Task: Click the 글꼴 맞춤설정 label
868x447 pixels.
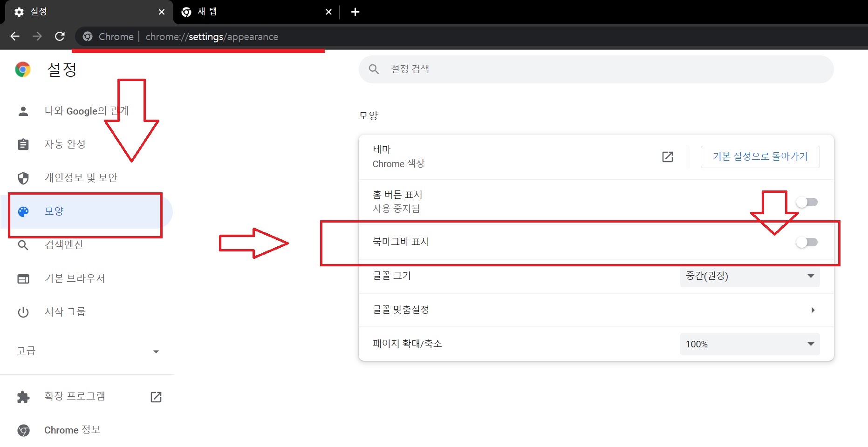Action: click(401, 310)
